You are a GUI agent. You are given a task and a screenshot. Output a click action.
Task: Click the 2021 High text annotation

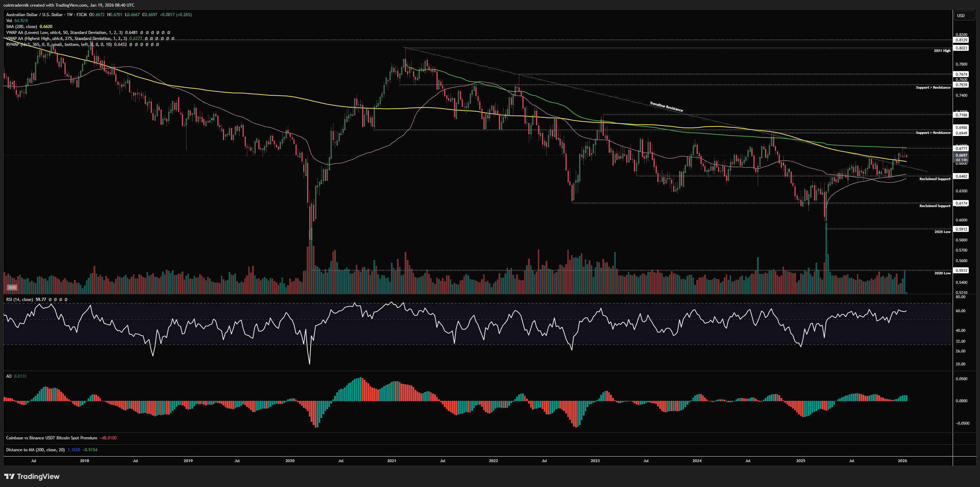[942, 50]
